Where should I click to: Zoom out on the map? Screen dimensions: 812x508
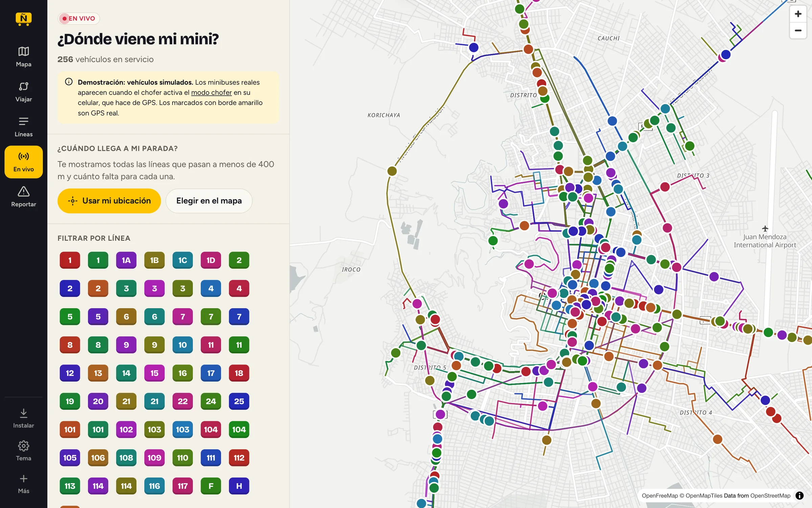798,30
